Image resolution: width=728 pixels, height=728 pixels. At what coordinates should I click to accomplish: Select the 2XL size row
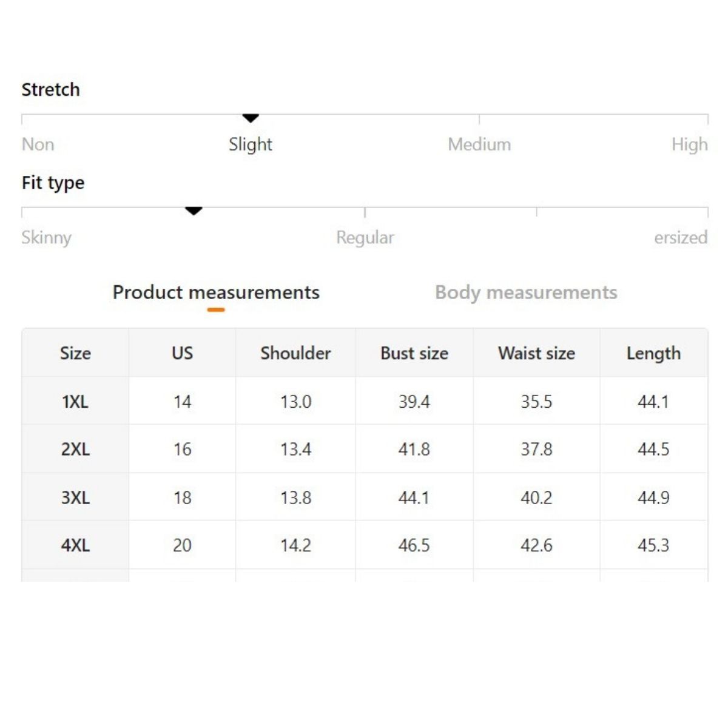[75, 450]
